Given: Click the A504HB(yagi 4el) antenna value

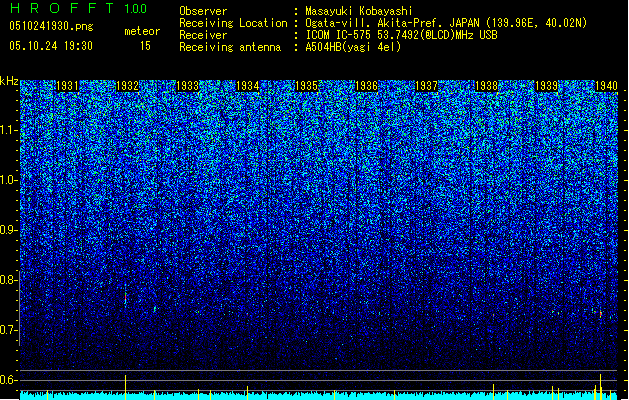Looking at the screenshot, I should pos(353,47).
